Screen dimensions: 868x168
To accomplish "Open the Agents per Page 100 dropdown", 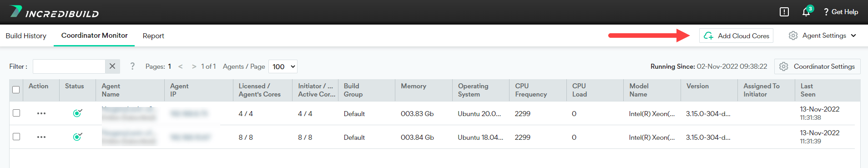I will [283, 66].
